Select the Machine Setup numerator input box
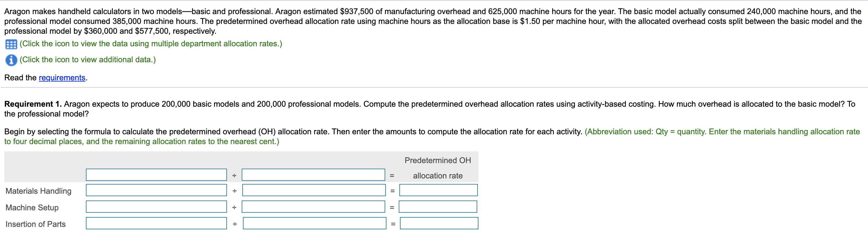 click(x=156, y=206)
